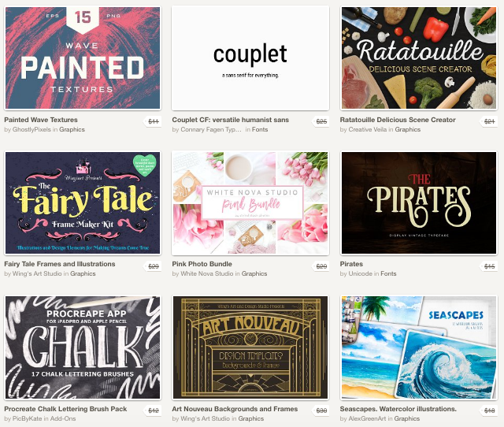Click the Painted Wave Textures title link
Image resolution: width=504 pixels, height=427 pixels.
41,120
